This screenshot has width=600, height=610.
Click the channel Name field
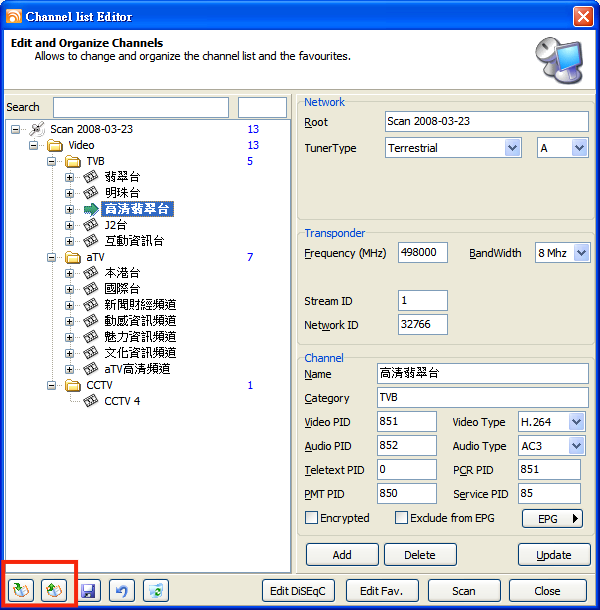[x=482, y=373]
